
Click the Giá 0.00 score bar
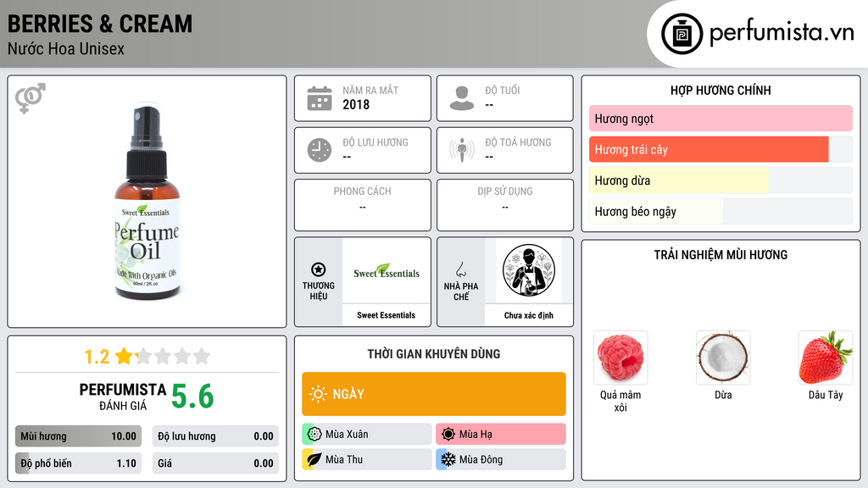(x=215, y=463)
